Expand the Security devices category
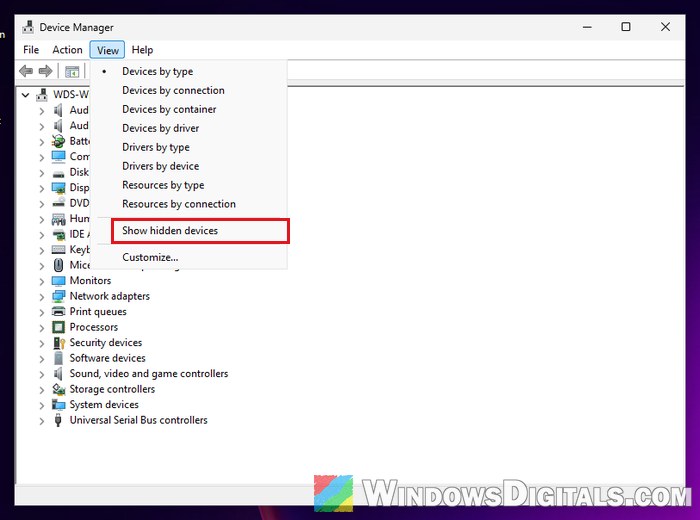700x520 pixels. (x=42, y=343)
